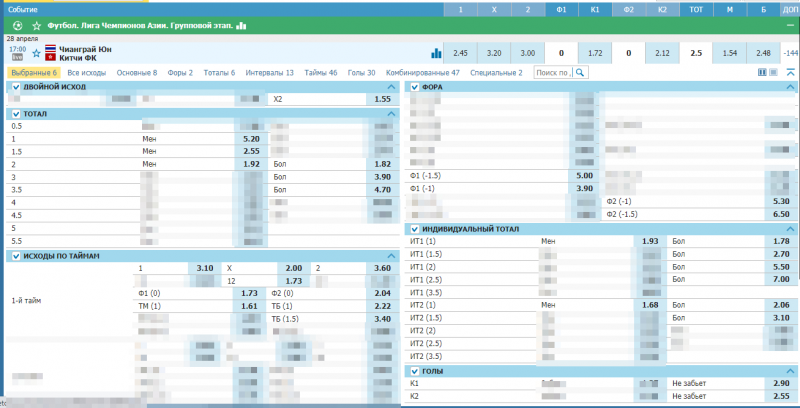Click the favorite star beside the league title
This screenshot has width=800, height=408.
(x=37, y=24)
